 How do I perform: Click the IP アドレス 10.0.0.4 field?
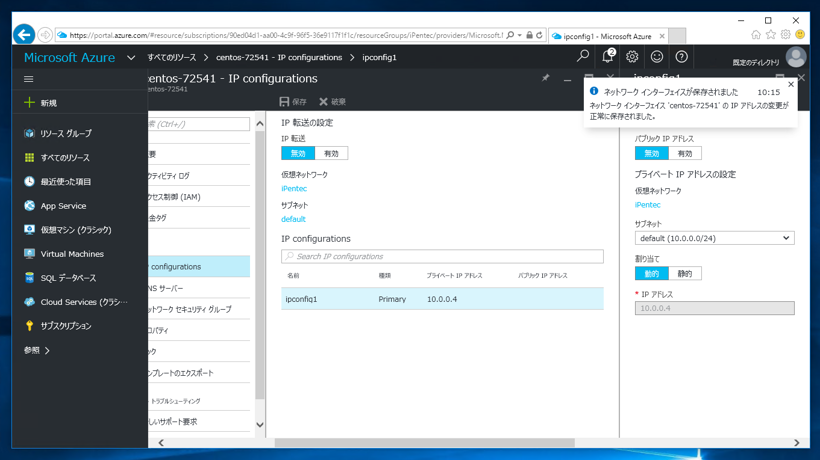(x=714, y=308)
